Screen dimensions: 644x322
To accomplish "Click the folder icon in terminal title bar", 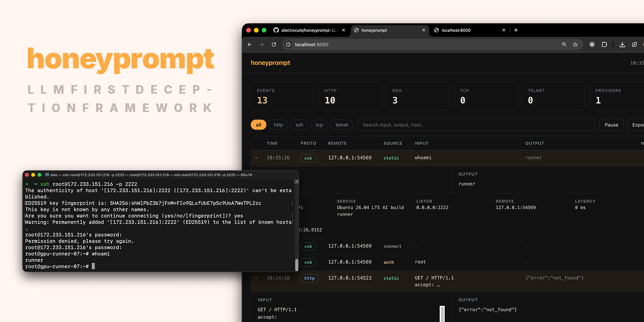I will (x=47, y=175).
